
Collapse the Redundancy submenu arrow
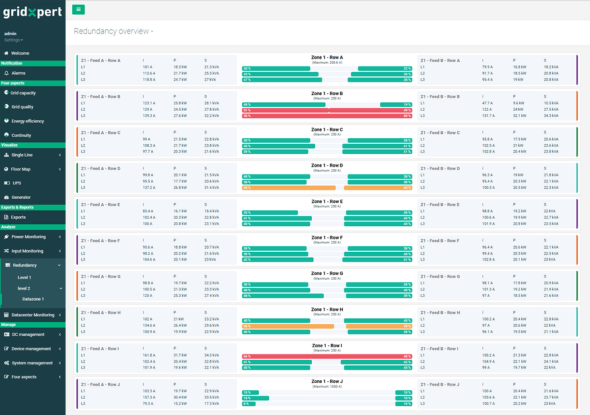point(59,265)
